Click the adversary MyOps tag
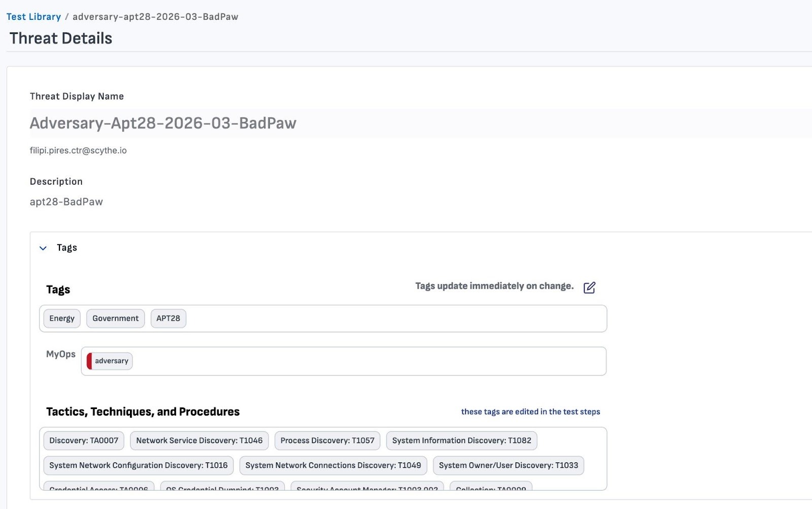 tap(112, 361)
